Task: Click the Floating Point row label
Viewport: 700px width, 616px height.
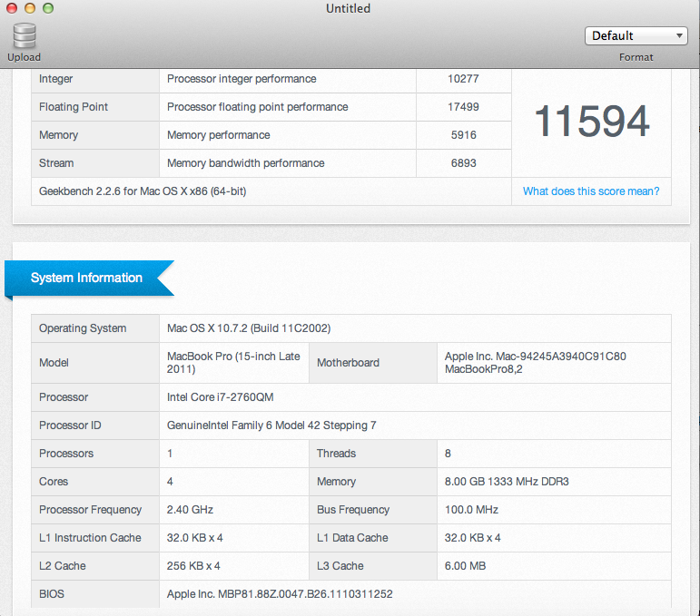Action: pos(74,107)
